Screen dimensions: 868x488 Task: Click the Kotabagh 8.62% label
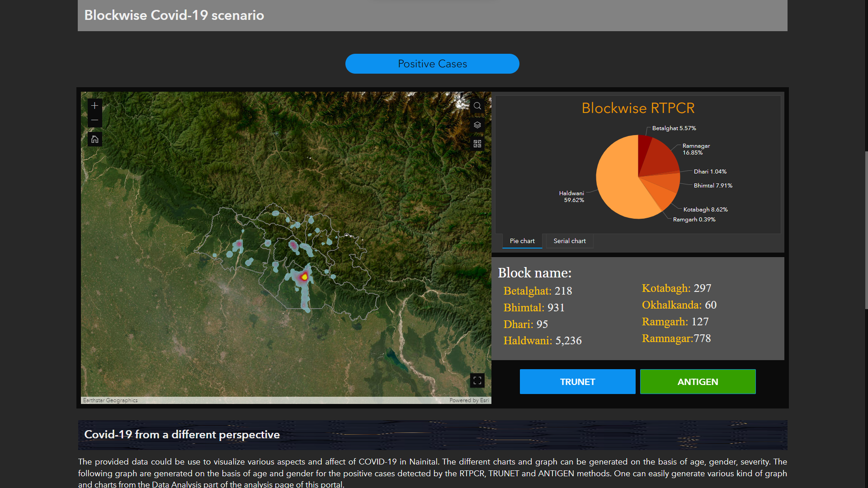(705, 210)
